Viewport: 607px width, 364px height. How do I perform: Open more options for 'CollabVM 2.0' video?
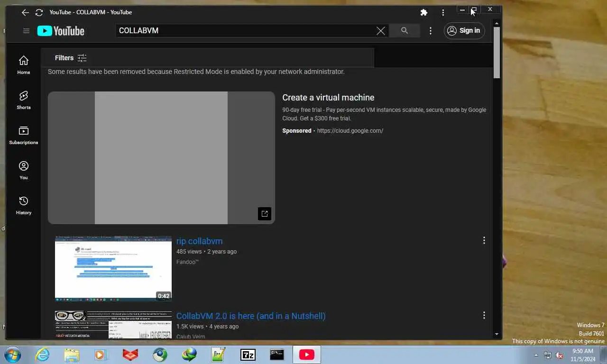tap(484, 316)
